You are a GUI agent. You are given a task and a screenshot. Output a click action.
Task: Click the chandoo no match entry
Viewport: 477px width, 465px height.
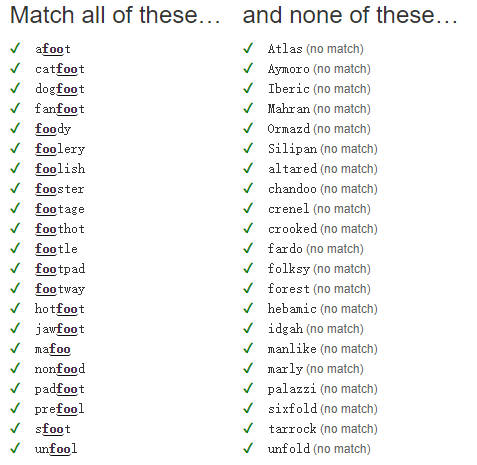click(x=323, y=189)
